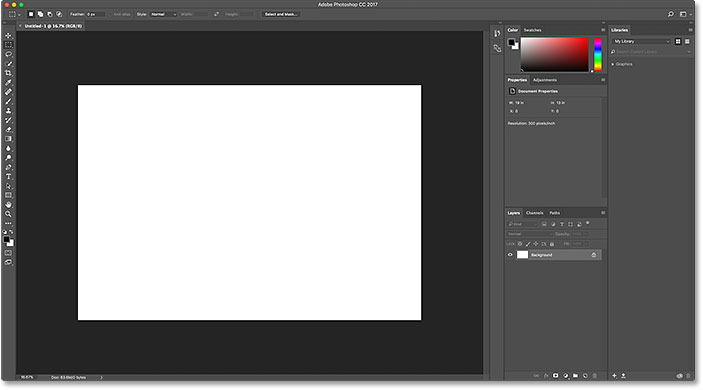This screenshot has height=390, width=703.
Task: Select the Quick Selection tool
Action: coord(8,64)
